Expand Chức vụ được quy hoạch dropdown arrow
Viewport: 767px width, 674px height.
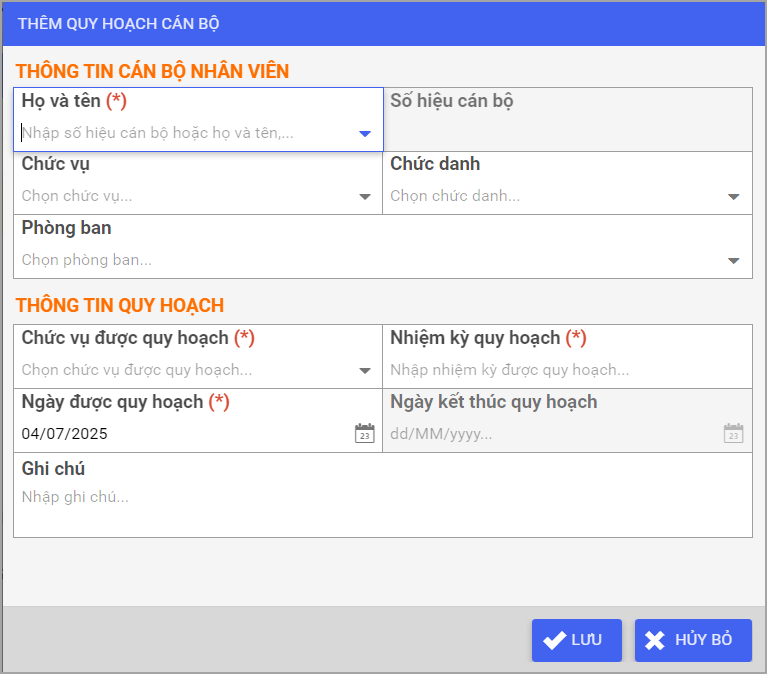[365, 371]
